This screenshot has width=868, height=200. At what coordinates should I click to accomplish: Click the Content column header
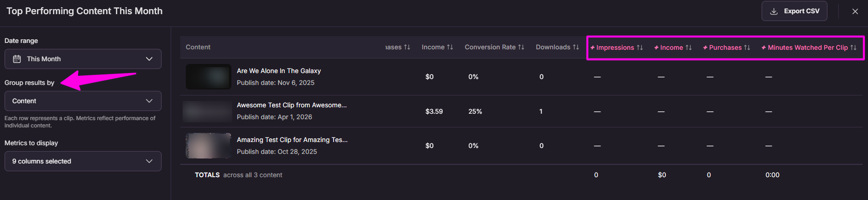(x=198, y=47)
